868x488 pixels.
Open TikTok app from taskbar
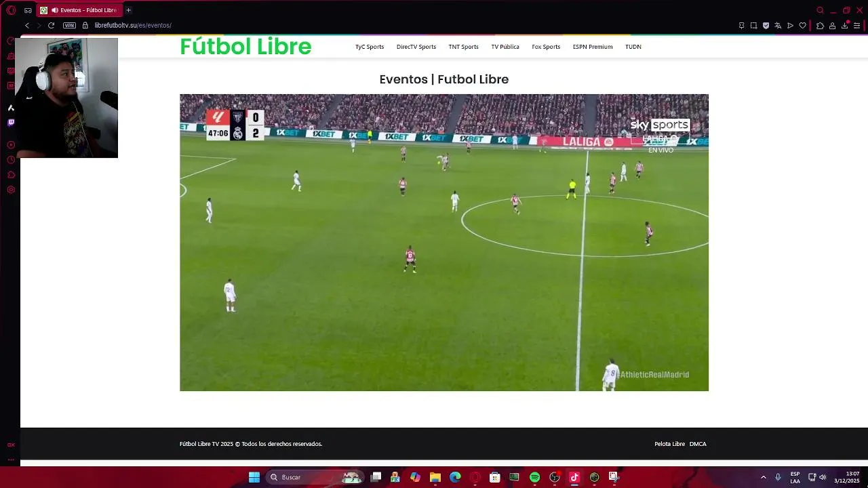574,477
